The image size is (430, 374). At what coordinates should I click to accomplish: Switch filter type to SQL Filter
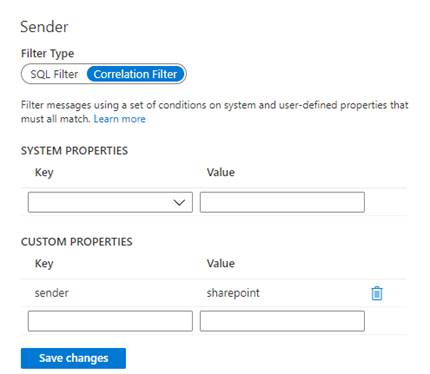click(54, 74)
